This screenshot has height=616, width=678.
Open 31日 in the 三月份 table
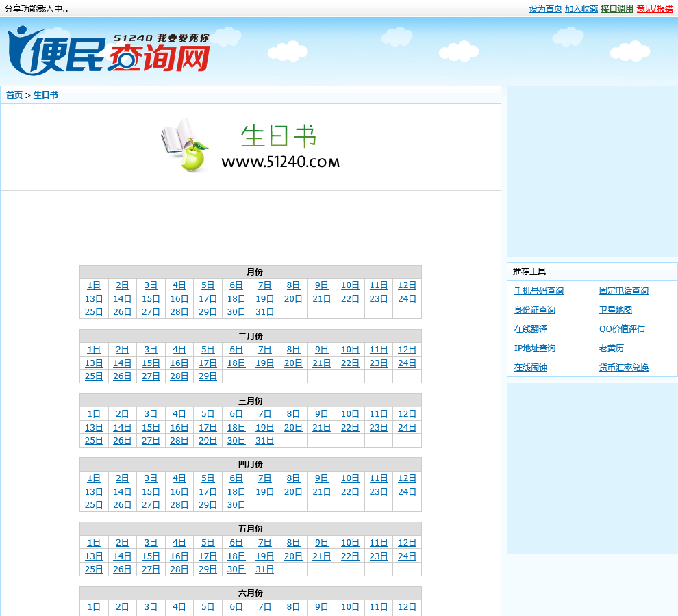[x=264, y=441]
